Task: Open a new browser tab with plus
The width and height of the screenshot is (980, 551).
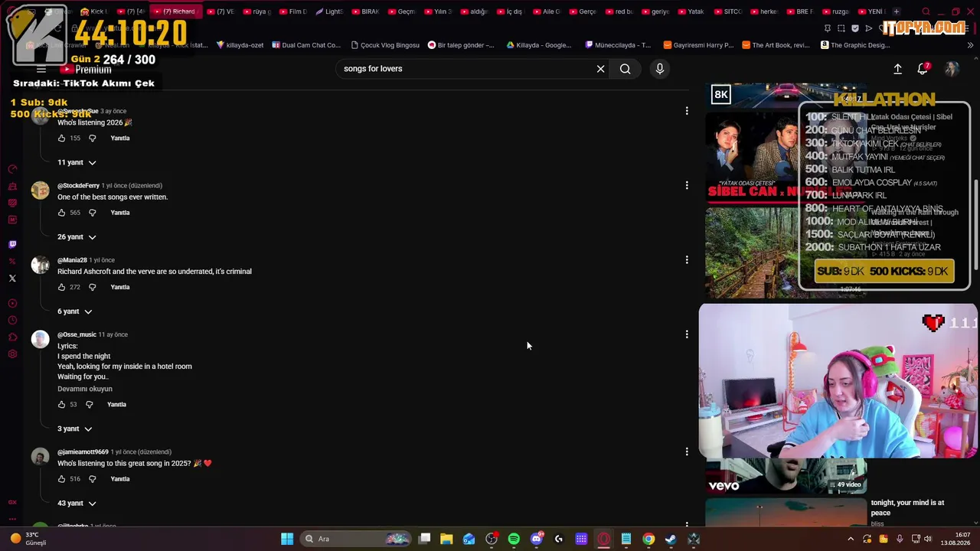Action: (897, 11)
